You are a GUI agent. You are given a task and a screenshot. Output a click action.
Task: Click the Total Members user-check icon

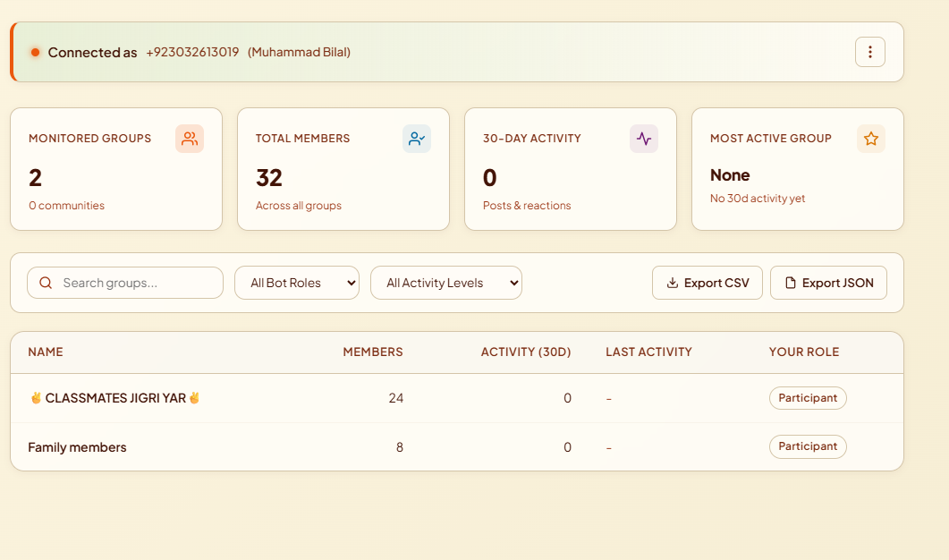pos(417,139)
